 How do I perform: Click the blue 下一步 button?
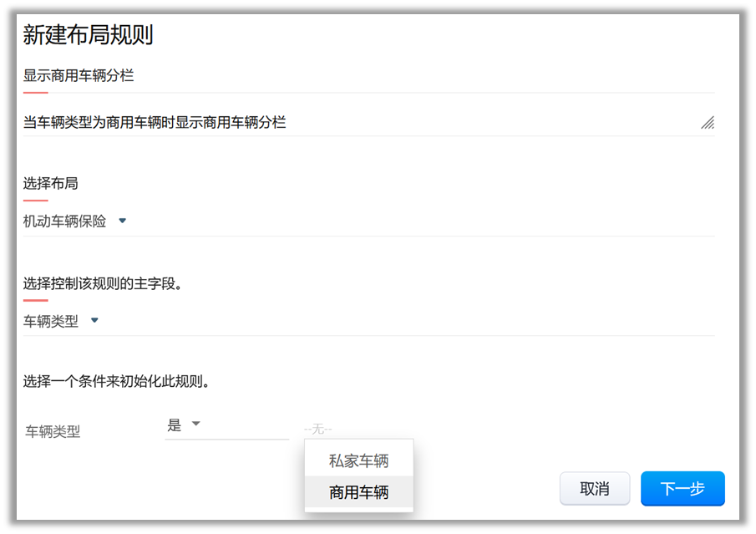[682, 489]
